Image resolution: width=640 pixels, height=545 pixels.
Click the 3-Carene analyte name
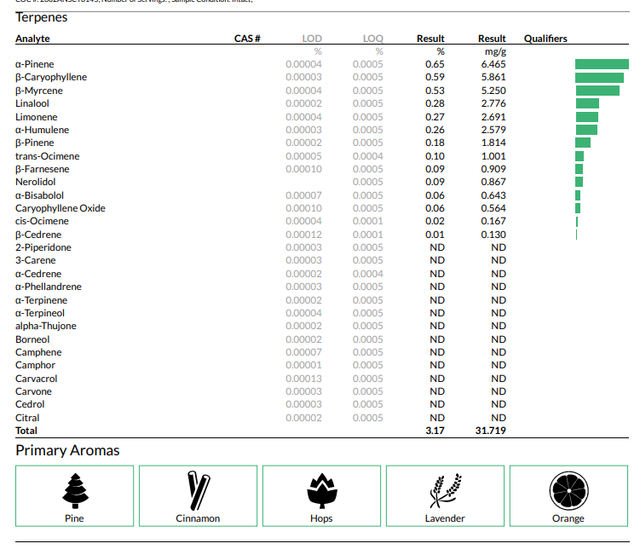pyautogui.click(x=36, y=260)
